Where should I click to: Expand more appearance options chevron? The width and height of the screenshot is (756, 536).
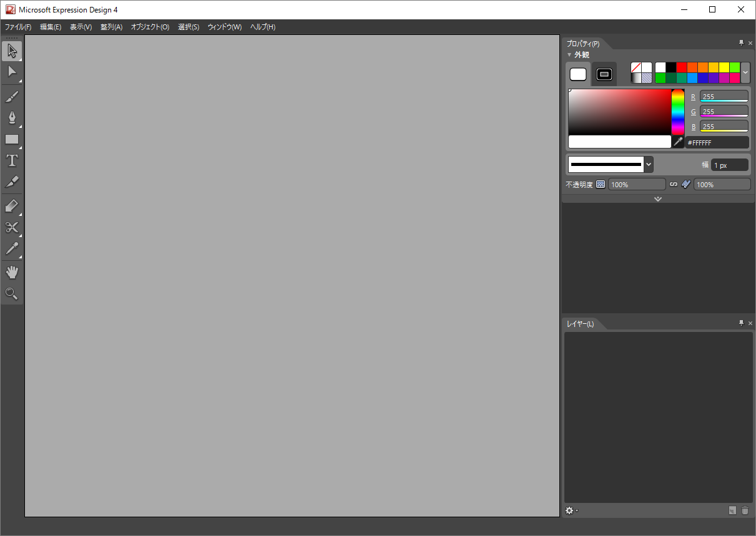pos(658,198)
